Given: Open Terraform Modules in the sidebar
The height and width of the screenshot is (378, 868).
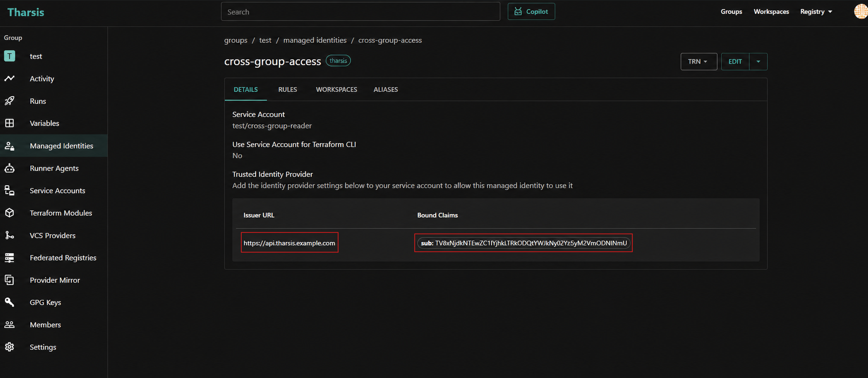Looking at the screenshot, I should click(x=54, y=213).
